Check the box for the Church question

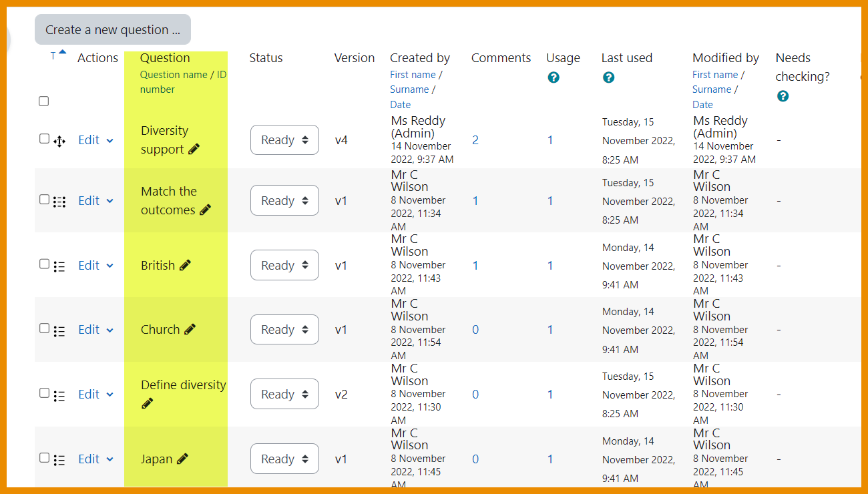[x=44, y=328]
